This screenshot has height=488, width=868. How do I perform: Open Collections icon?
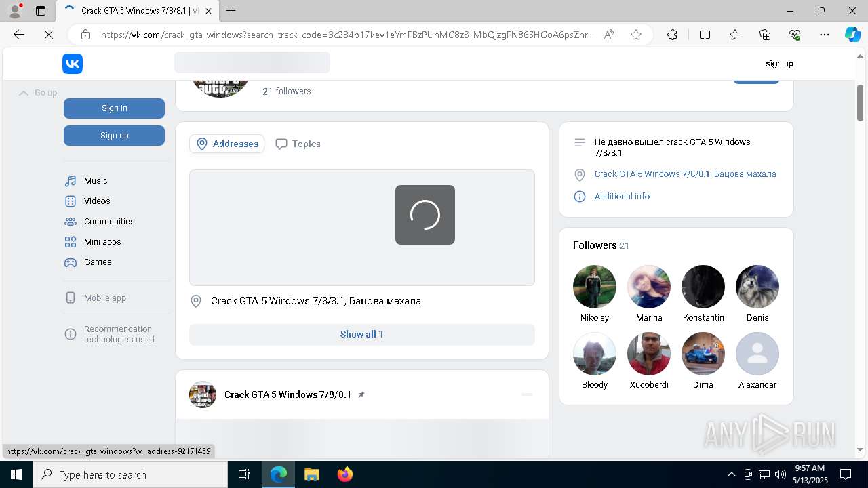pos(765,35)
